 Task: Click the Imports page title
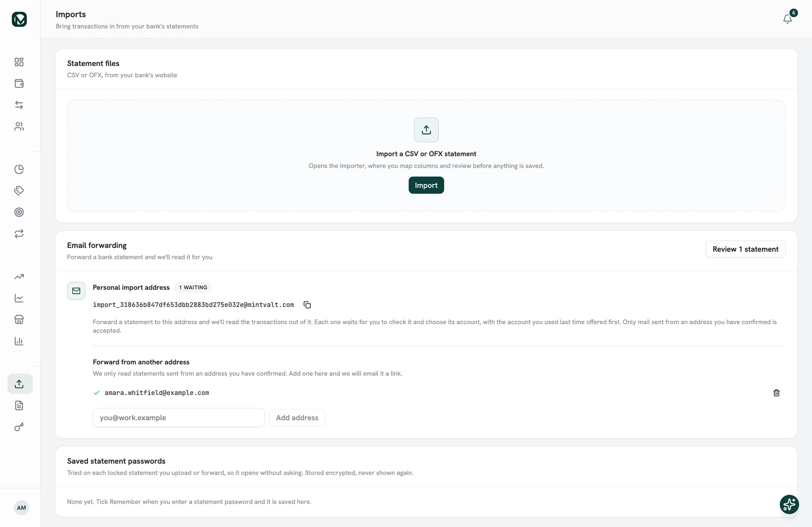[71, 14]
